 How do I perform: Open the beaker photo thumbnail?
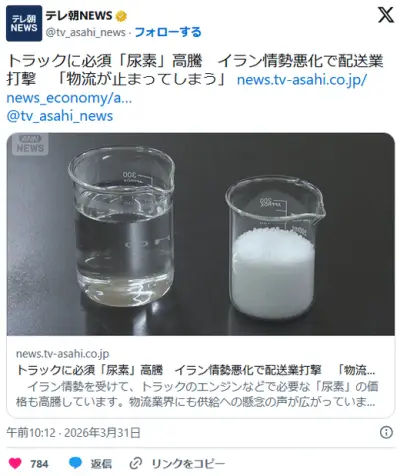tap(201, 234)
